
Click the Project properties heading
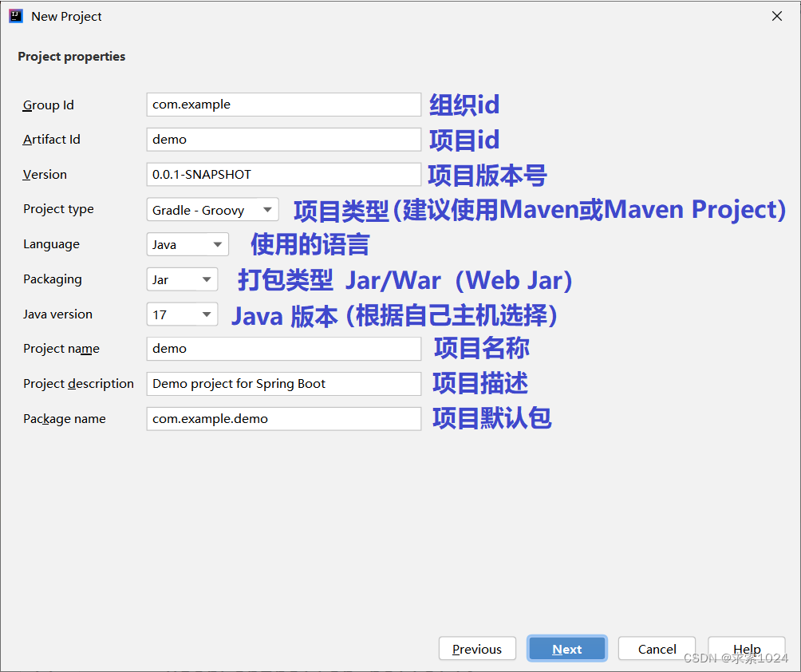pos(72,57)
